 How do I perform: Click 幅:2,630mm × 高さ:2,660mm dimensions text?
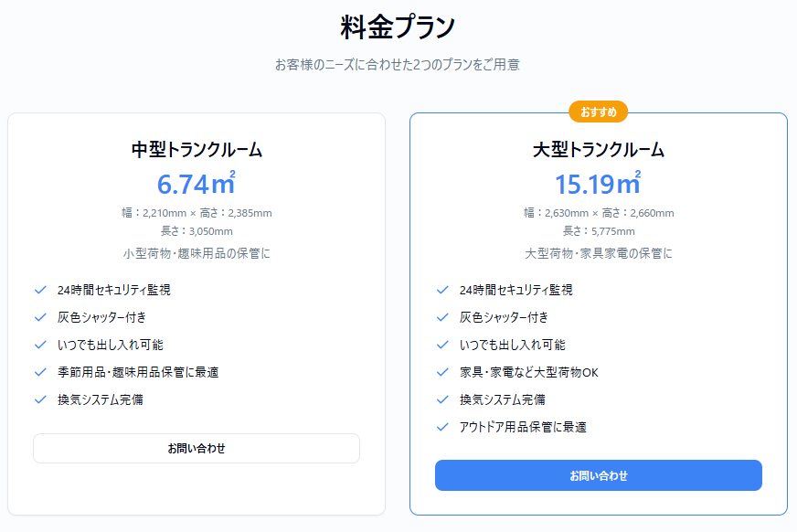(599, 213)
